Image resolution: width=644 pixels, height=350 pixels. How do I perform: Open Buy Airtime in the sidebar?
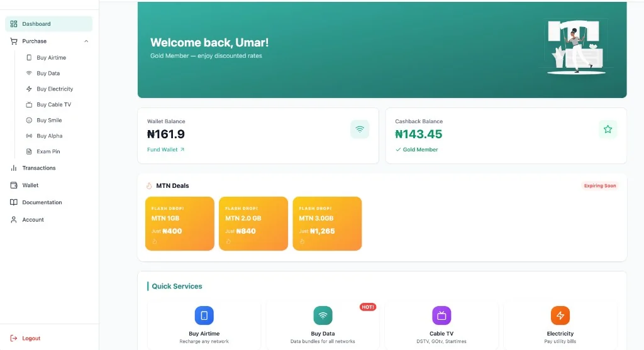click(x=52, y=58)
